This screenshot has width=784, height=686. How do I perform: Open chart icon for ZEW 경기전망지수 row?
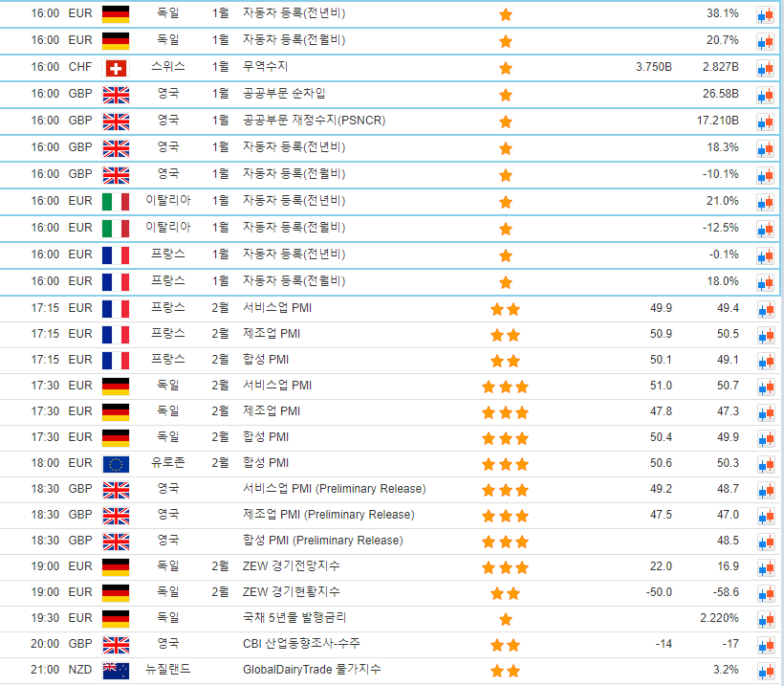coord(765,567)
